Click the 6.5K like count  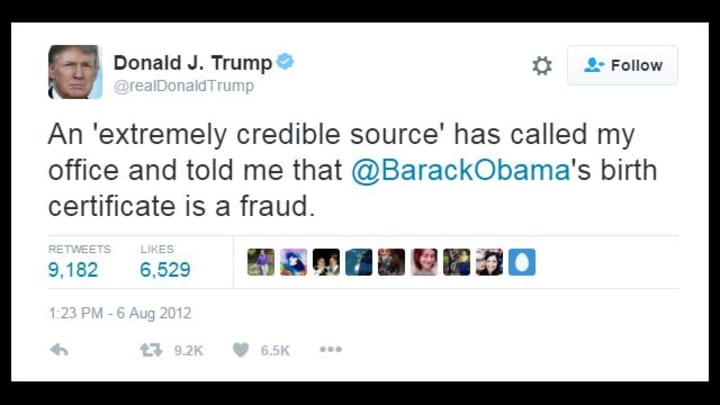(x=275, y=351)
